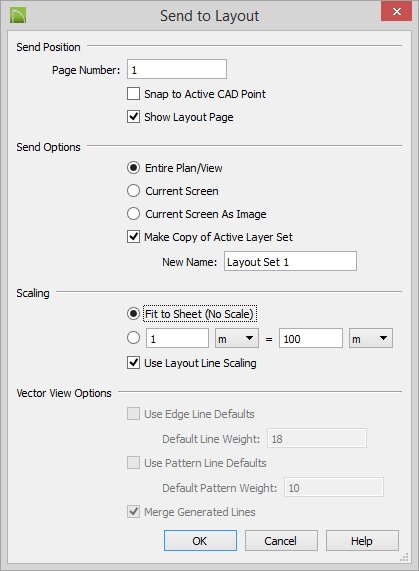Screen dimensions: 419x571
Task: Choose the custom scale radio button
Action: tap(133, 338)
